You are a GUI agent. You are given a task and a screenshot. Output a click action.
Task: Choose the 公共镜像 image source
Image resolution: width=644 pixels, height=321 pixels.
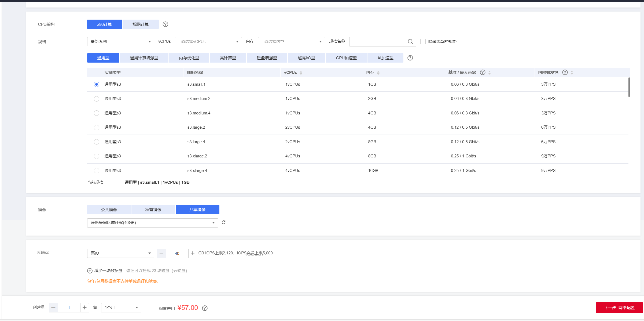(109, 210)
